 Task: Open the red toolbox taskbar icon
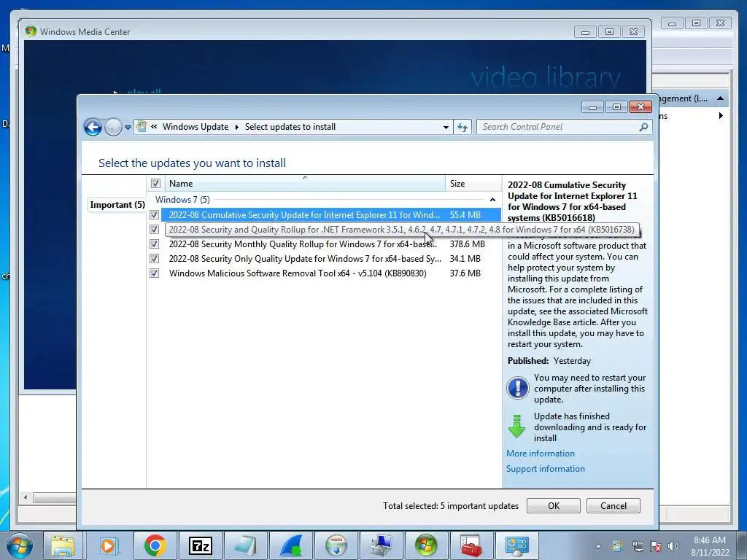[471, 545]
